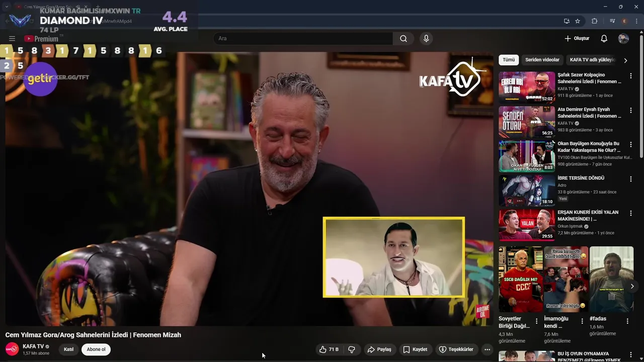Open the tab search dropdown arrow
Viewport: 644px width, 362px height.
click(x=7, y=7)
